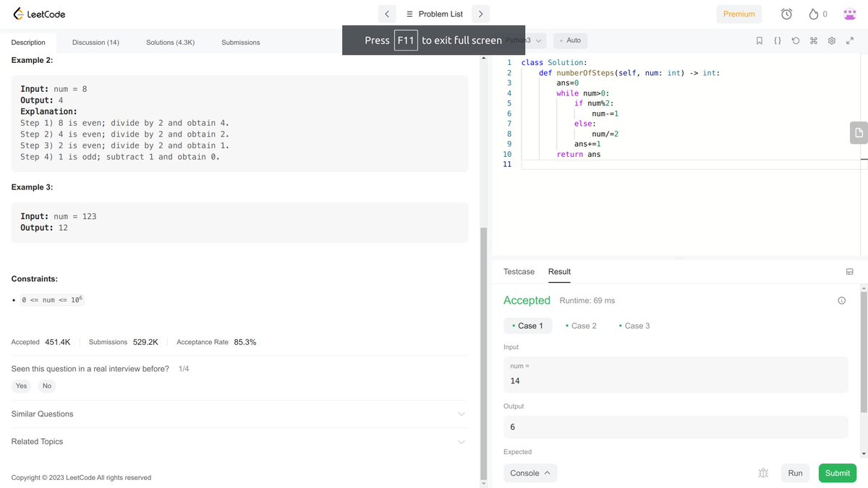
Task: Click the Accepted 451.4K stat
Action: point(41,342)
